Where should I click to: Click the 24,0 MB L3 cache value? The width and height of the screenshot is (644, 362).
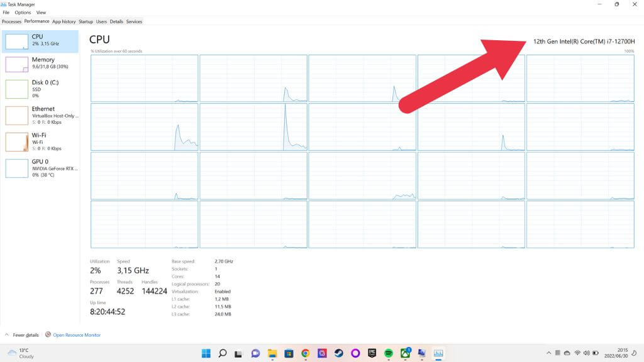223,314
